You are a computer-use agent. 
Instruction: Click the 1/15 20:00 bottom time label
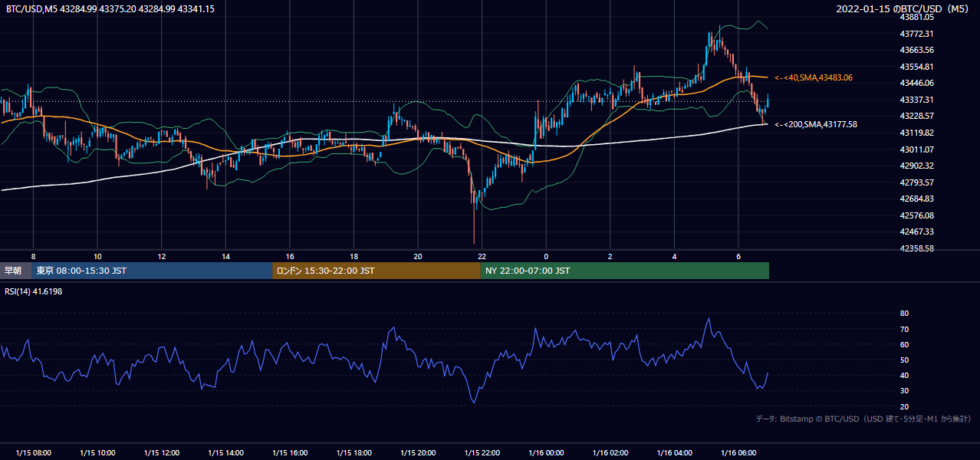point(417,452)
